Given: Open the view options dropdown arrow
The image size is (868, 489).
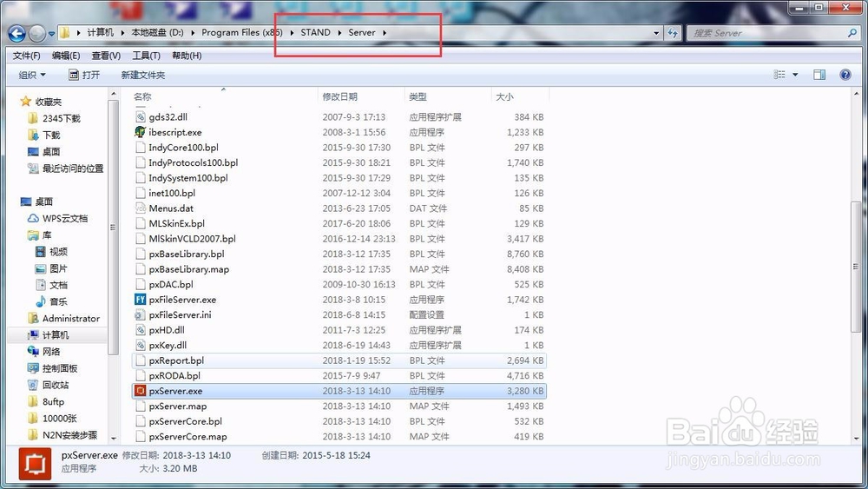Looking at the screenshot, I should (x=795, y=75).
